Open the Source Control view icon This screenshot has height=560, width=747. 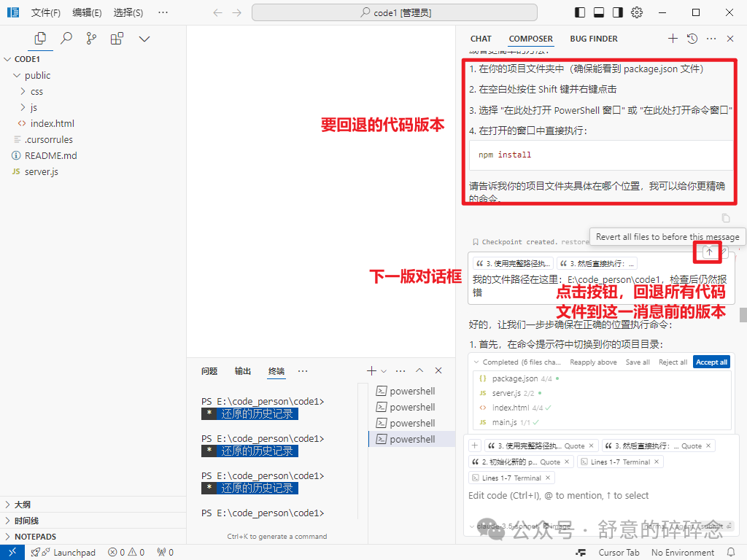tap(91, 39)
